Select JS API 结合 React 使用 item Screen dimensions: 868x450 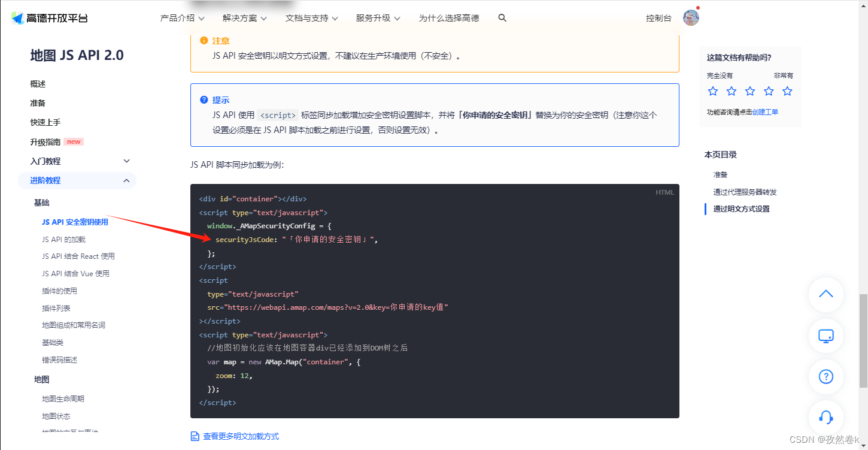[x=78, y=256]
